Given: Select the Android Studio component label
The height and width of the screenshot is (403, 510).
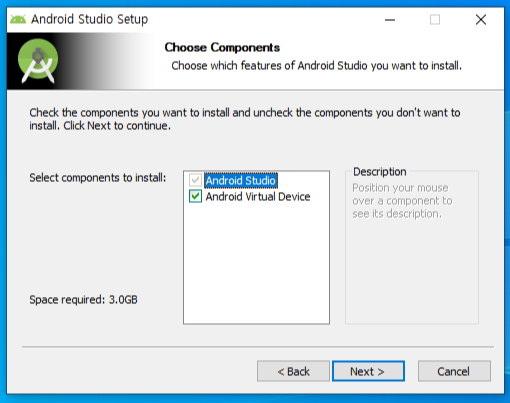Looking at the screenshot, I should [241, 181].
